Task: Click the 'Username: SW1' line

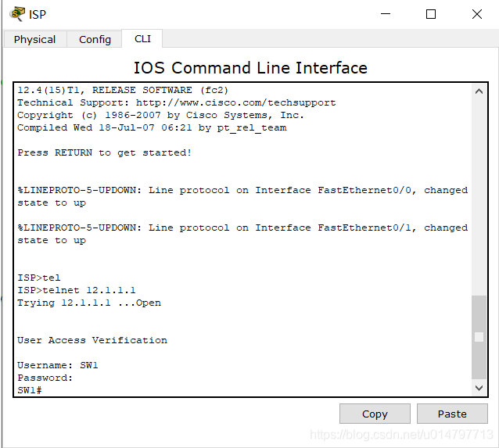Action: [x=58, y=365]
